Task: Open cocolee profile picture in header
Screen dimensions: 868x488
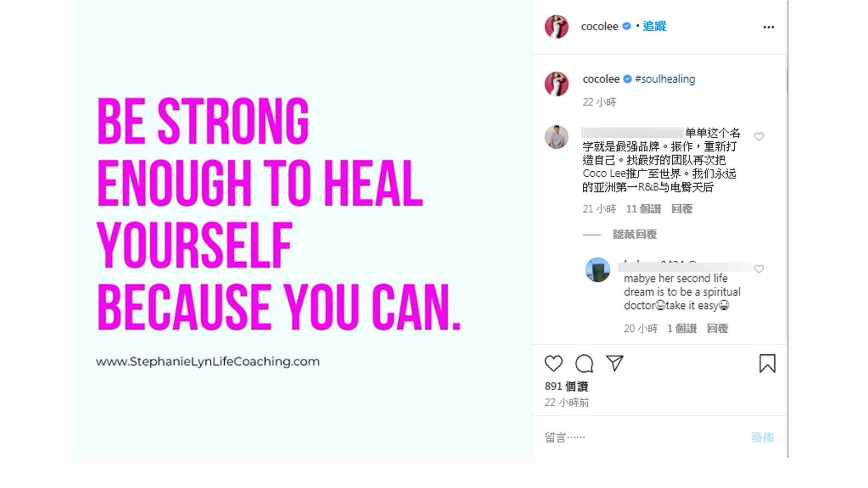Action: point(557,27)
